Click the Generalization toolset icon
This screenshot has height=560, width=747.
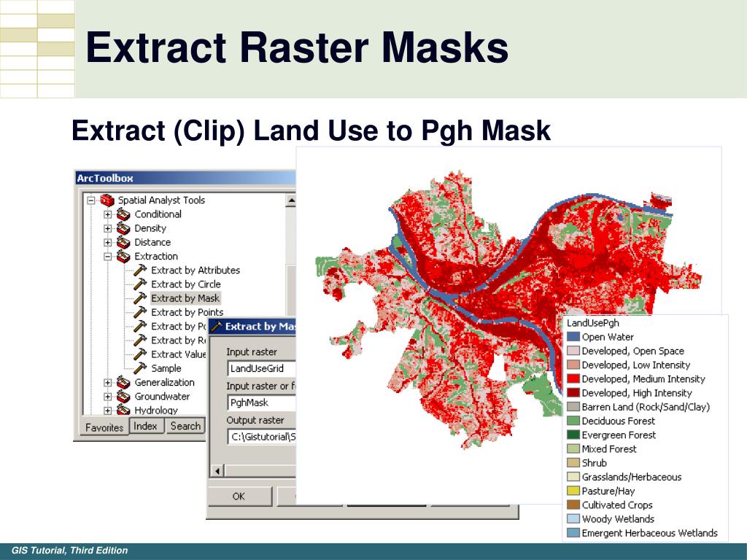[x=123, y=382]
